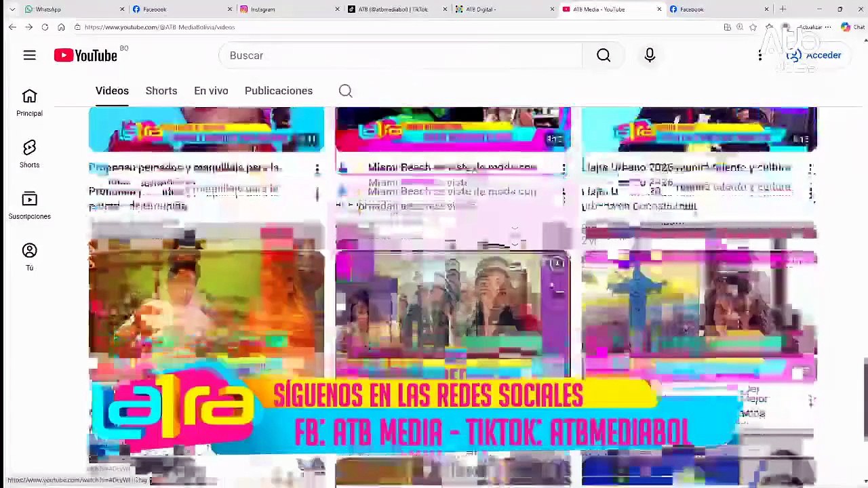Viewport: 868px width, 488px height.
Task: Open the Tú section in sidebar
Action: pos(29,258)
